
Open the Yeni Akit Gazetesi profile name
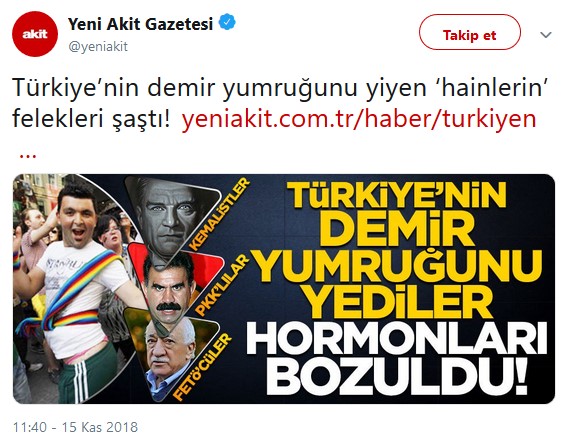140,24
